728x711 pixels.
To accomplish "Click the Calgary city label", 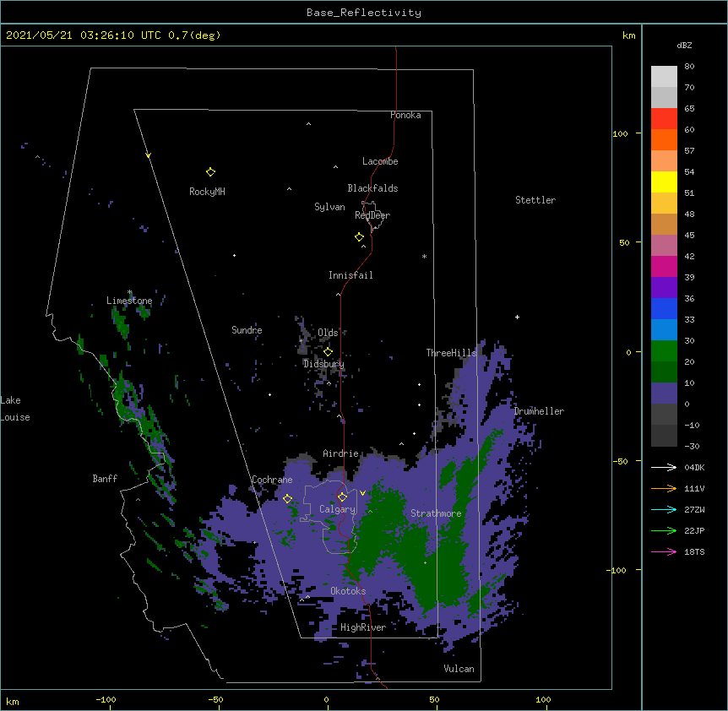I will pyautogui.click(x=338, y=509).
